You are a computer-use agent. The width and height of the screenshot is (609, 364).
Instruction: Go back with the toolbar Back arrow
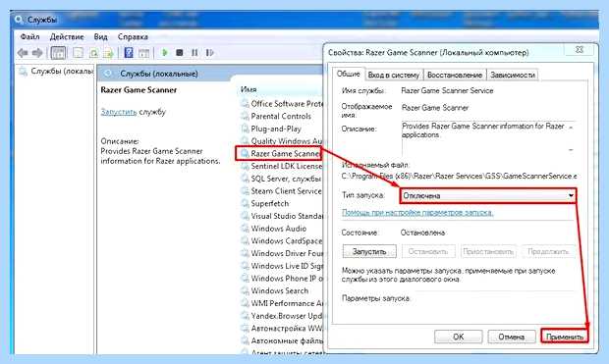[x=23, y=52]
